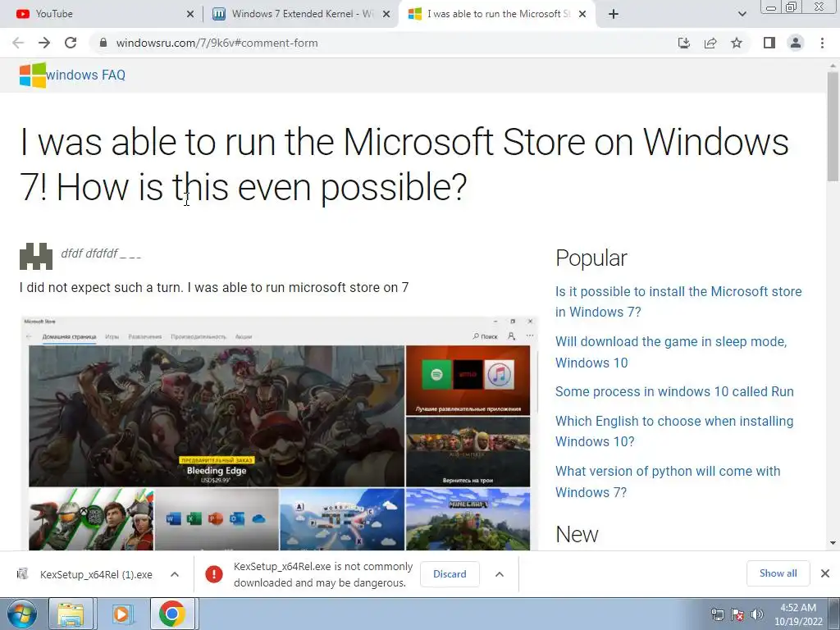Close the active Microsoft Store article tab
840x630 pixels.
[583, 14]
